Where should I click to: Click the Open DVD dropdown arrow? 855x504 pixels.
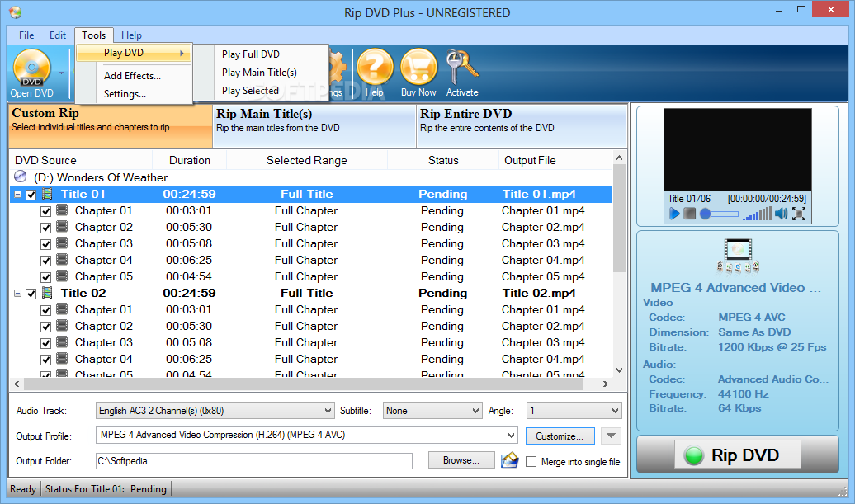pos(61,73)
